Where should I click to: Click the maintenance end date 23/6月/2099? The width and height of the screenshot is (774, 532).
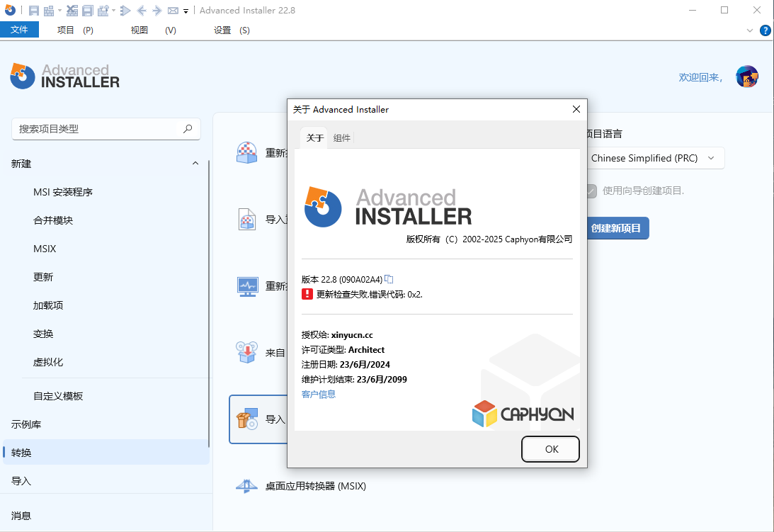(382, 380)
